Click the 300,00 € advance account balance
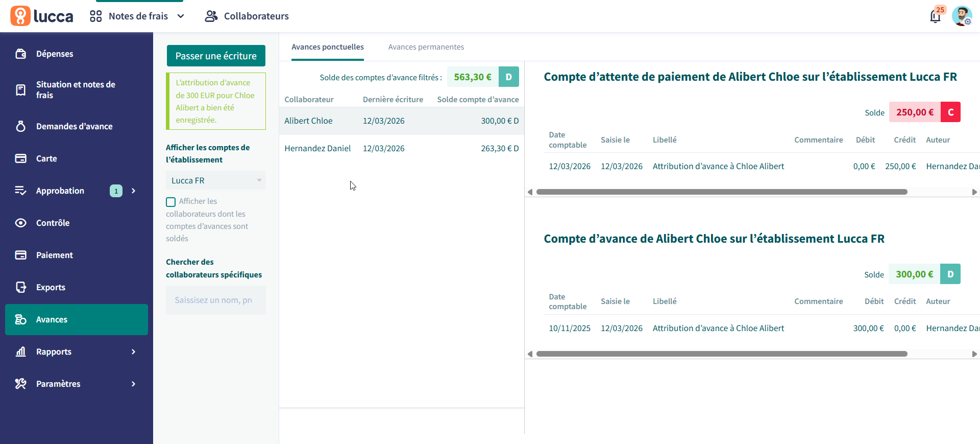The image size is (980, 444). pyautogui.click(x=914, y=274)
